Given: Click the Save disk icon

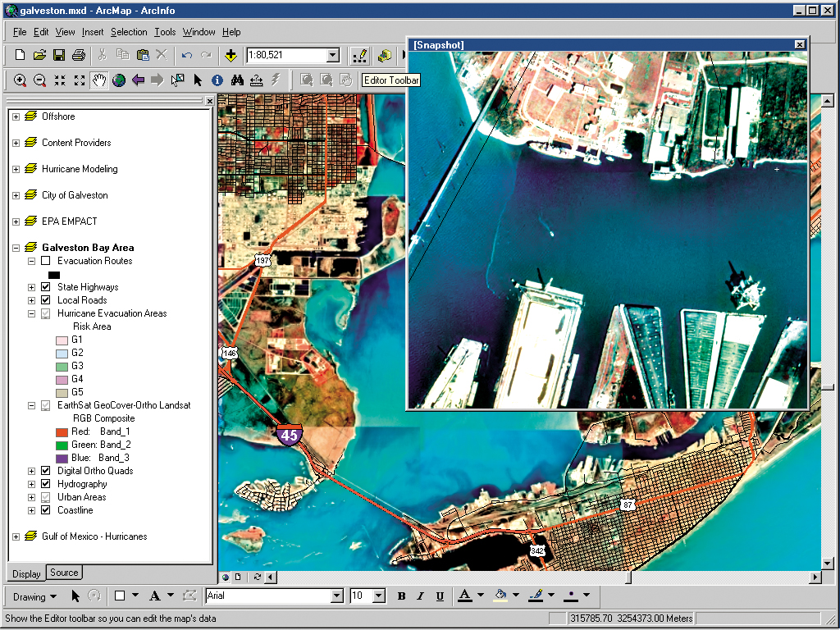Looking at the screenshot, I should [x=59, y=55].
